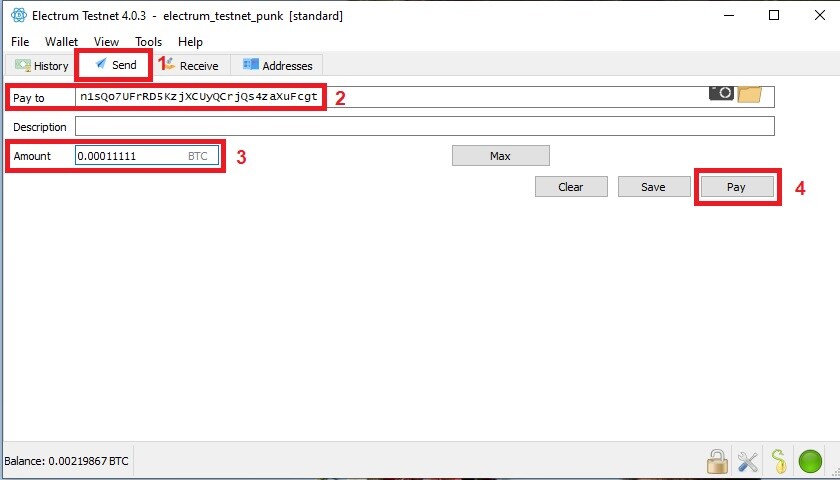The image size is (840, 480).
Task: Minimize the Electrum window
Action: pos(727,16)
